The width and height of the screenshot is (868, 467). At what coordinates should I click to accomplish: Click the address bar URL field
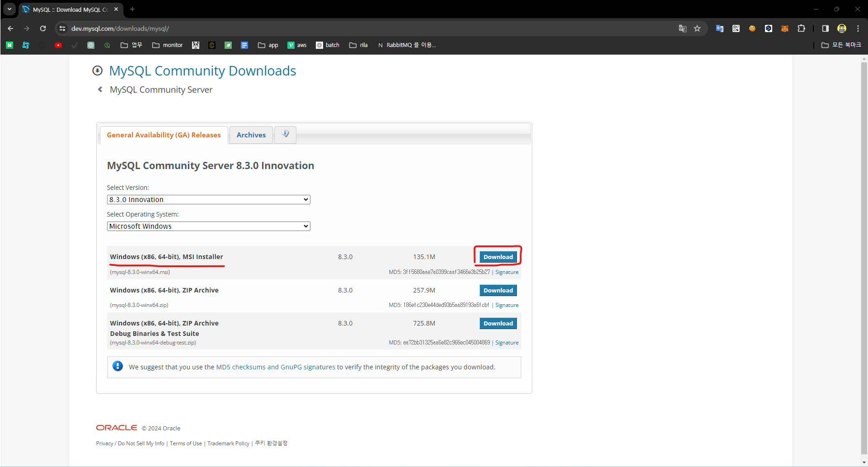[x=371, y=28]
